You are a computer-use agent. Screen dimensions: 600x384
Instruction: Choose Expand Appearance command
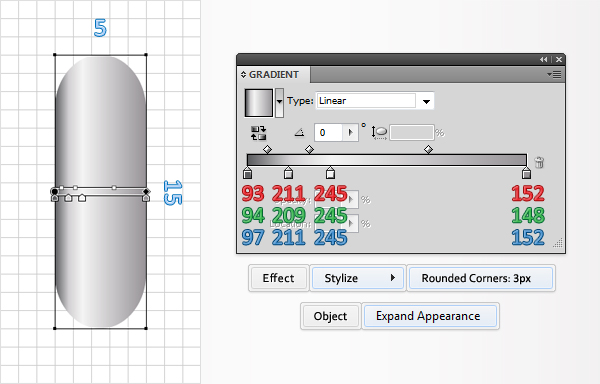point(429,316)
